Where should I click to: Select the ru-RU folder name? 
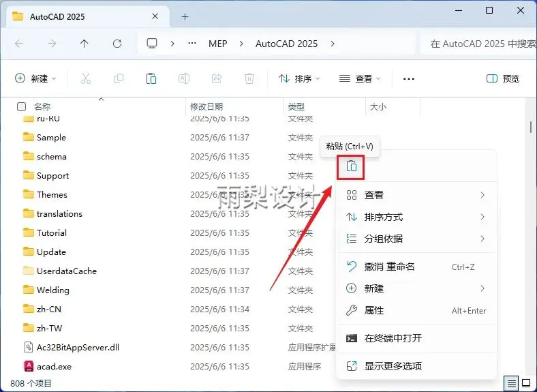(x=48, y=119)
